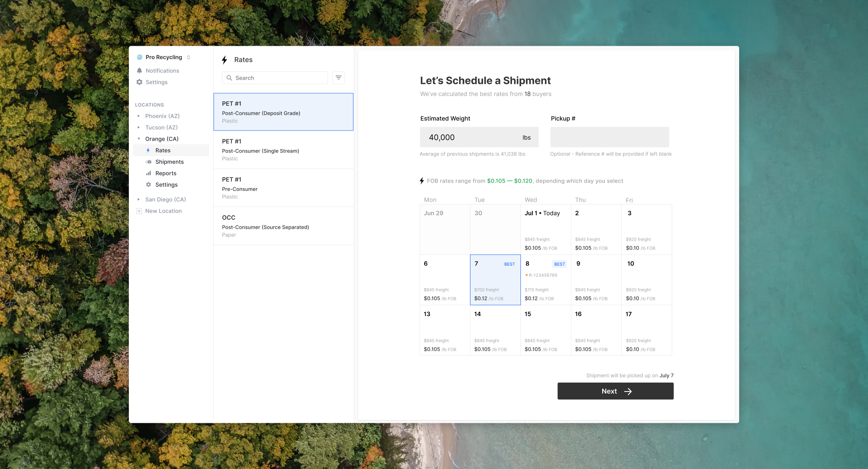Click the Shipments icon in sidebar
The width and height of the screenshot is (868, 469).
[x=148, y=162]
